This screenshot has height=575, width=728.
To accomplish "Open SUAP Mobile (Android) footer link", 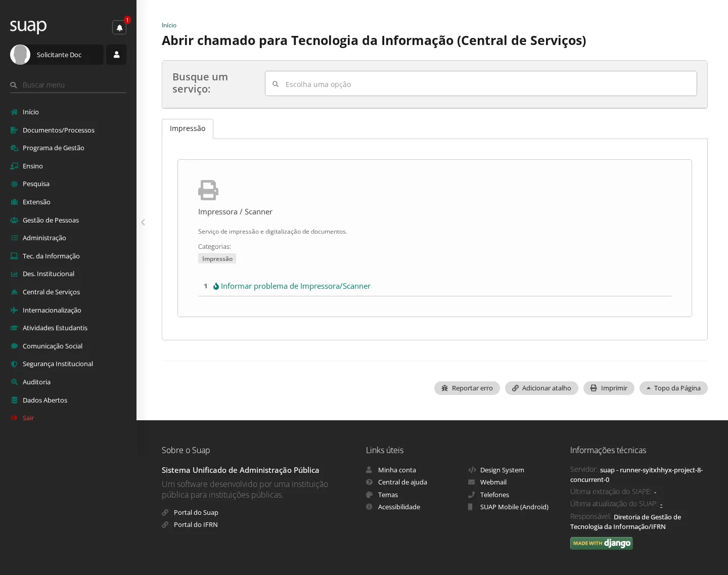I will (514, 507).
